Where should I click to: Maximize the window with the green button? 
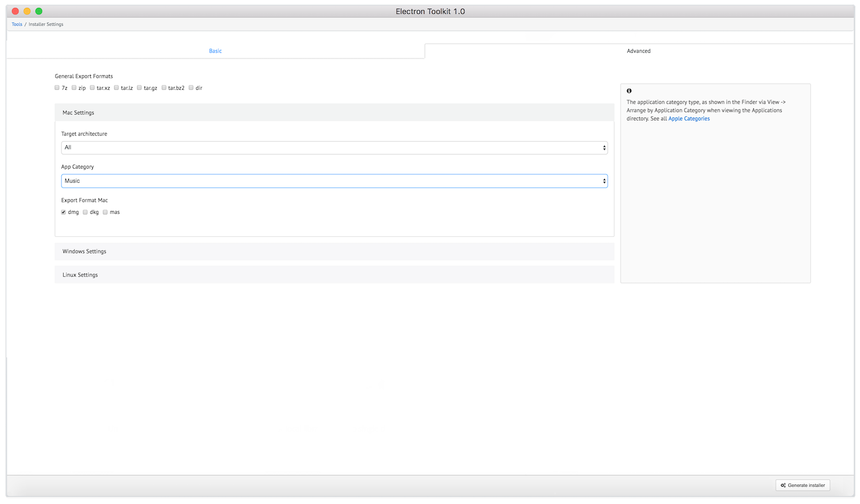click(x=38, y=11)
